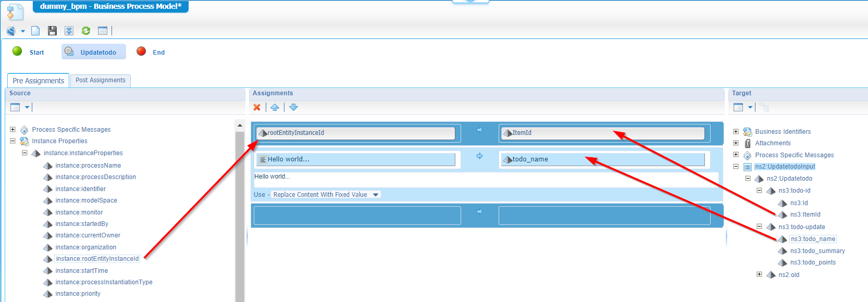Select instance:startTime in Source tree
The width and height of the screenshot is (868, 302).
(x=82, y=271)
